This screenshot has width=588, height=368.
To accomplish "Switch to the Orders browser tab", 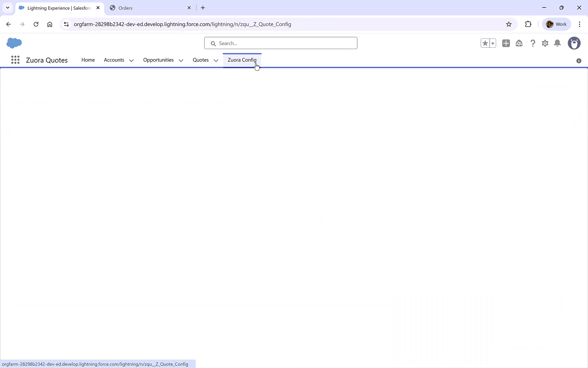I will coord(146,7).
